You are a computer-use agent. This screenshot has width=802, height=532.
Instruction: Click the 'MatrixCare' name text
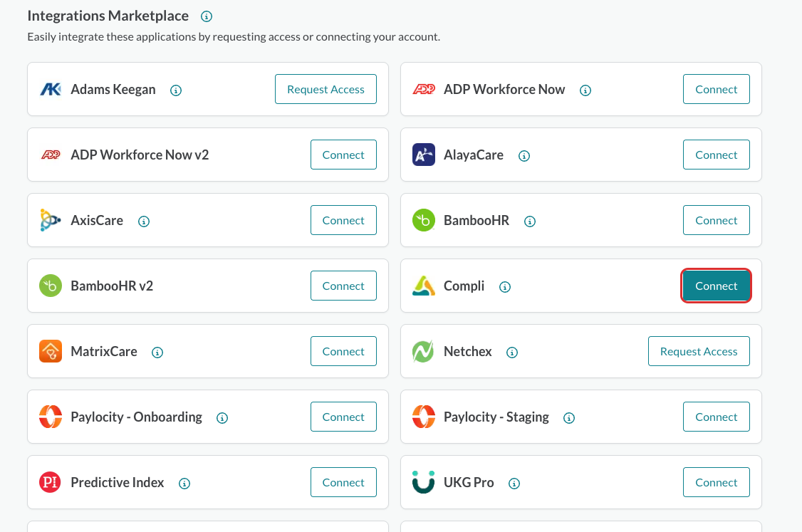coord(104,351)
